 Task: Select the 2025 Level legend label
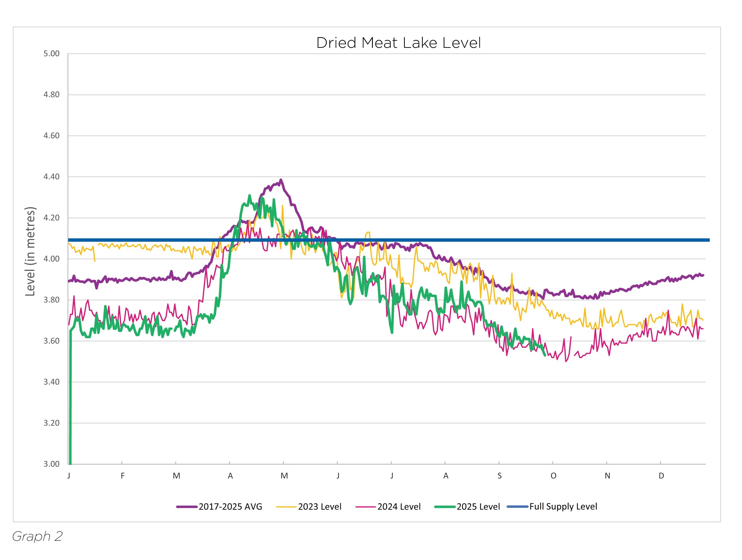coord(478,507)
